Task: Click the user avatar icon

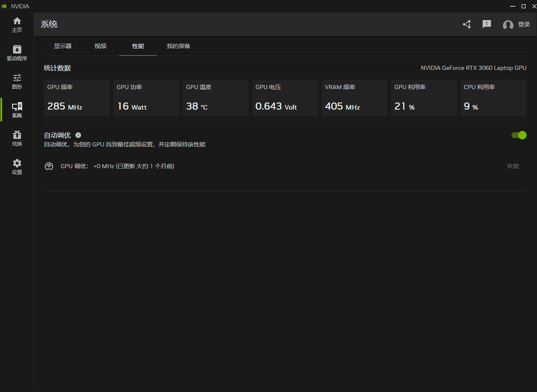Action: [508, 25]
